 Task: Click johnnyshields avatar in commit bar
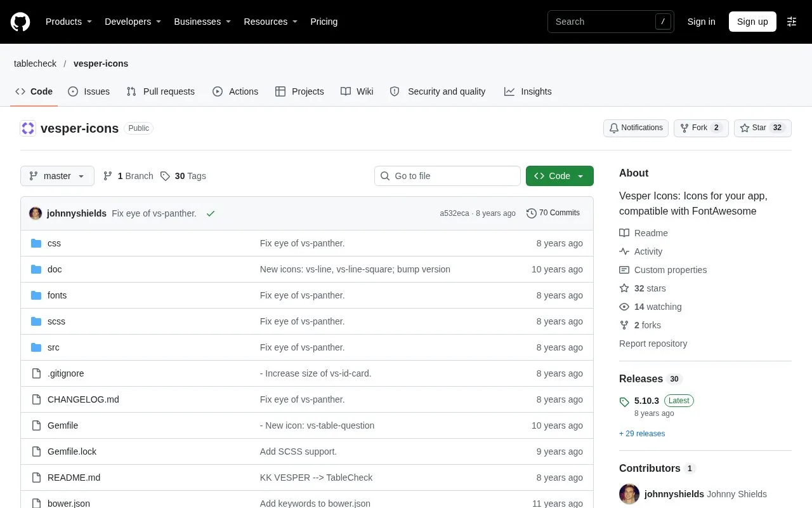point(36,213)
